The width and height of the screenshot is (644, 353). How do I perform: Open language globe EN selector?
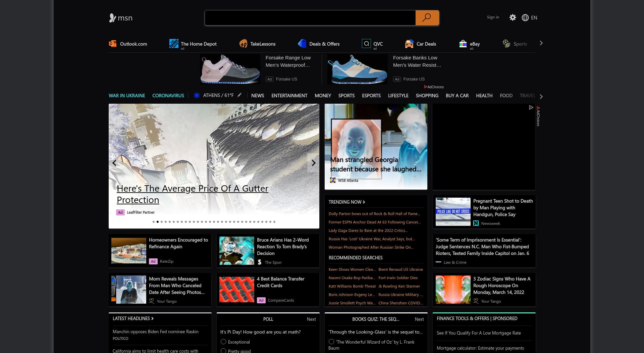coord(529,17)
